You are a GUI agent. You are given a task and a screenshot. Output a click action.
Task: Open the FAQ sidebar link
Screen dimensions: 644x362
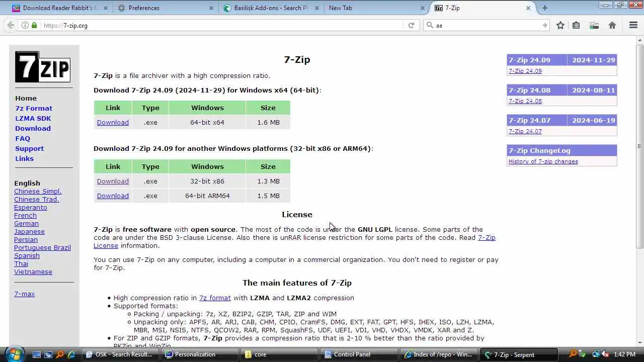tap(23, 138)
